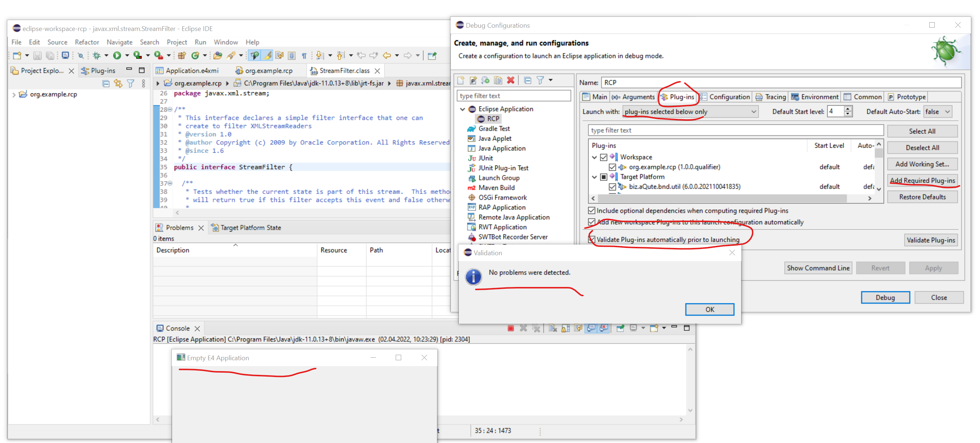Click horizontal scrollbar of Plug-ins list
The height and width of the screenshot is (443, 980).
coord(722,198)
